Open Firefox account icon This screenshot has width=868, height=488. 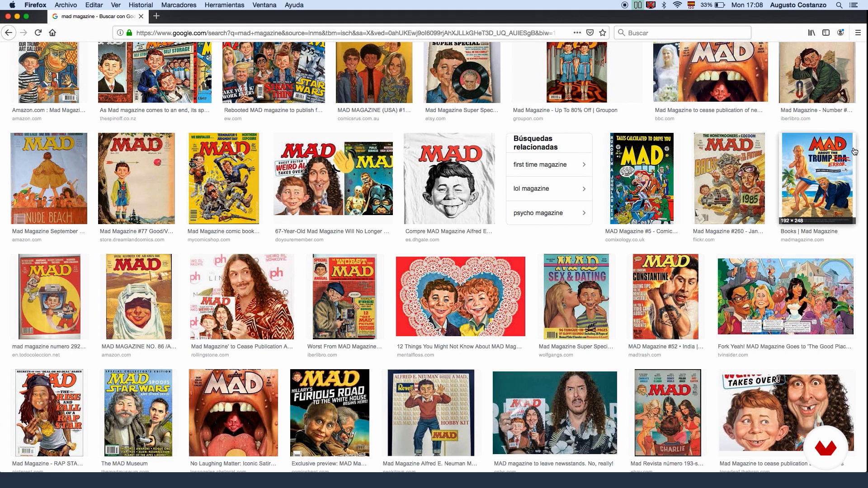pyautogui.click(x=840, y=33)
